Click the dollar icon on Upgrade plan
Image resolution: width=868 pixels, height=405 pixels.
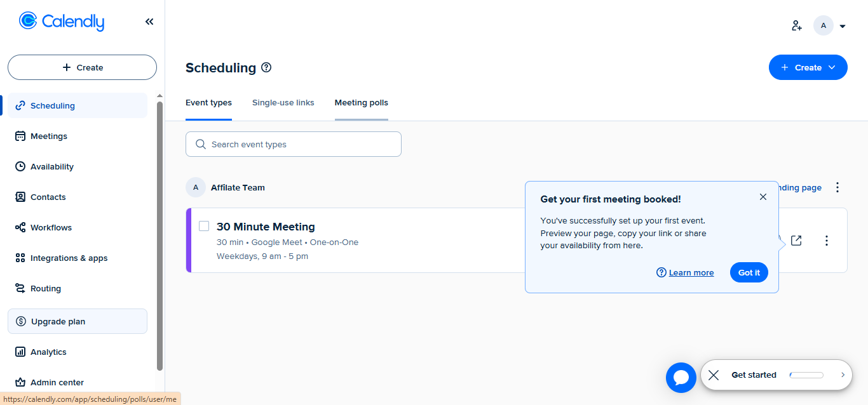coord(21,321)
